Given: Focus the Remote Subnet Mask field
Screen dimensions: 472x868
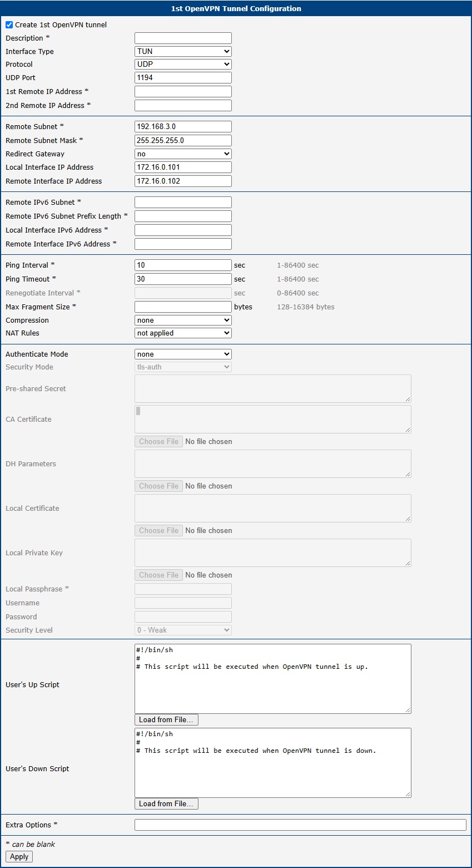Looking at the screenshot, I should point(183,140).
